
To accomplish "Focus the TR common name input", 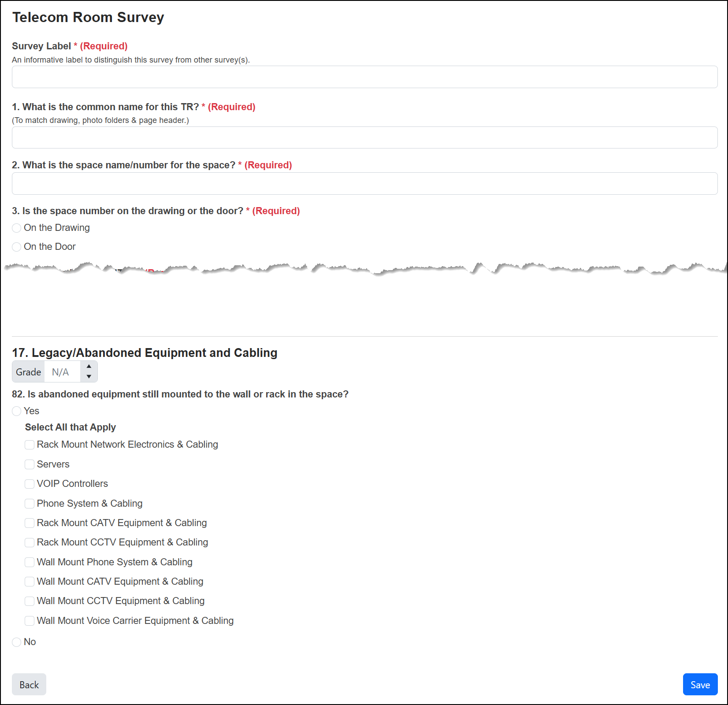I will pos(364,137).
